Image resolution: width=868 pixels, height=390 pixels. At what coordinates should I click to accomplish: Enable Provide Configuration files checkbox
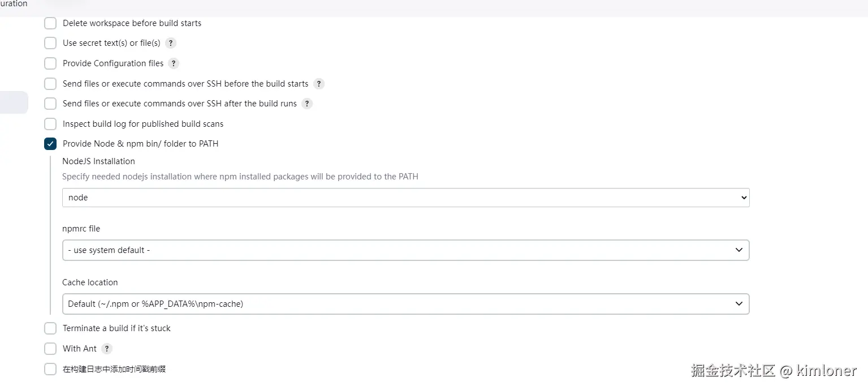click(50, 63)
